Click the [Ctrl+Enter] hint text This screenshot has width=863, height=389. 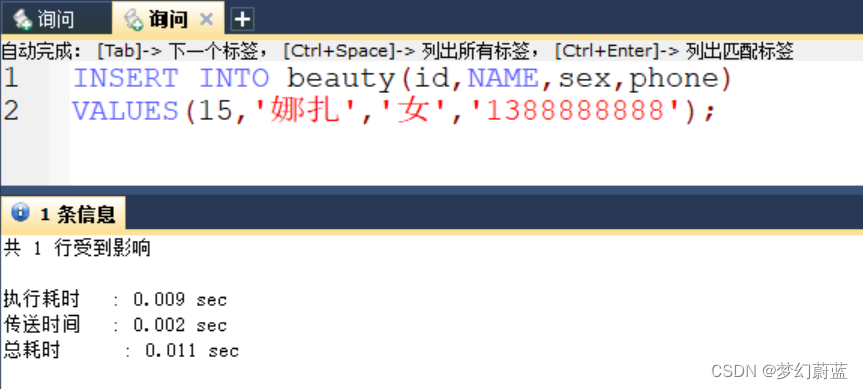tap(606, 52)
